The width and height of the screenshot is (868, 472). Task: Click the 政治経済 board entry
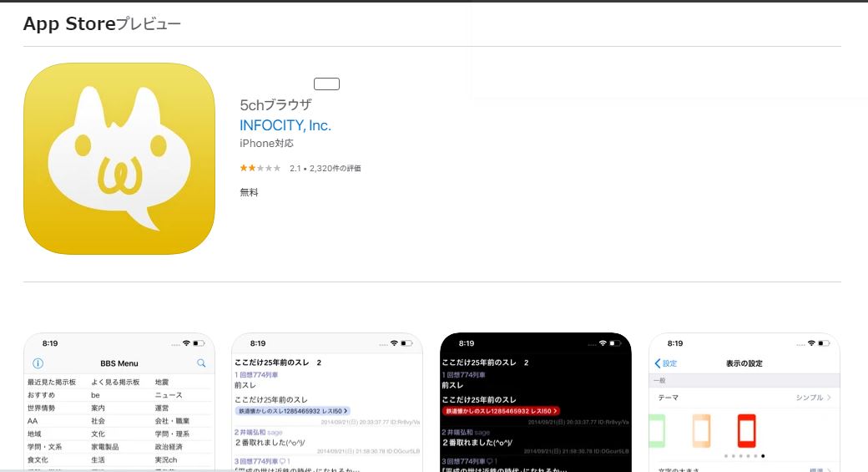click(169, 446)
